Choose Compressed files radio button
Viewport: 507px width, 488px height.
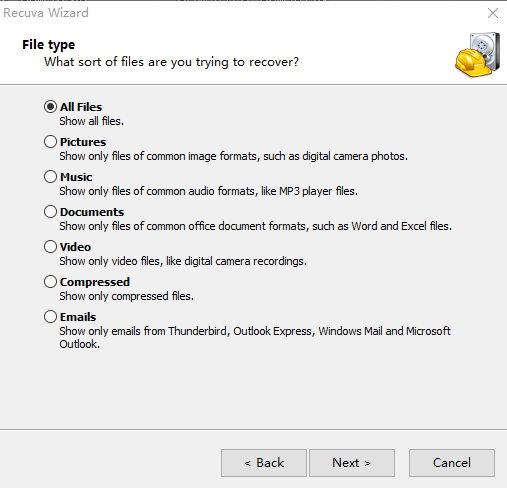point(50,282)
